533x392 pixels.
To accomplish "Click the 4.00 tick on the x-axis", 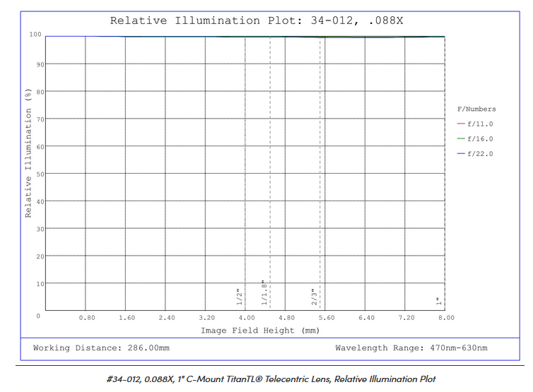I will 247,318.
